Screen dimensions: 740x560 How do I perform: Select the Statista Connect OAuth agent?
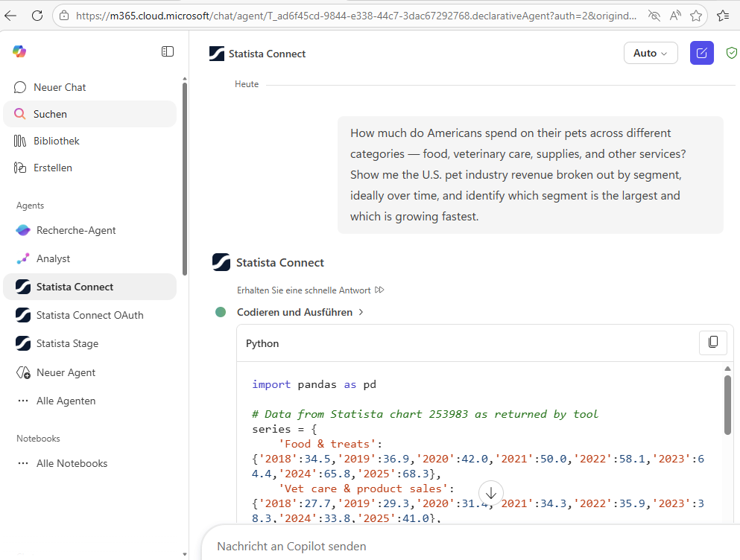(x=89, y=315)
